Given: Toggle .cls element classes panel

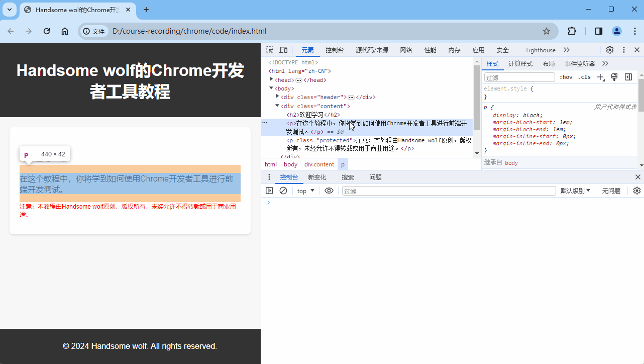Looking at the screenshot, I should pos(584,77).
